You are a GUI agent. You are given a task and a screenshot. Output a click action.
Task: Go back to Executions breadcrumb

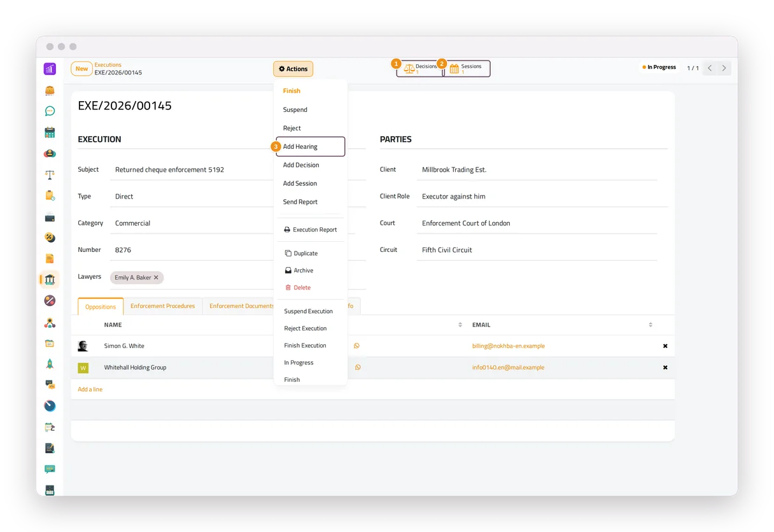pyautogui.click(x=108, y=65)
